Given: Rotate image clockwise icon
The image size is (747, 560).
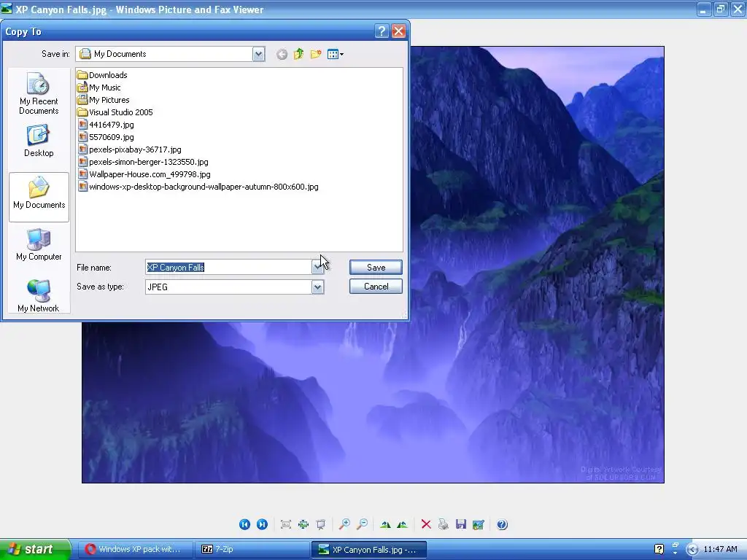Looking at the screenshot, I should click(385, 524).
